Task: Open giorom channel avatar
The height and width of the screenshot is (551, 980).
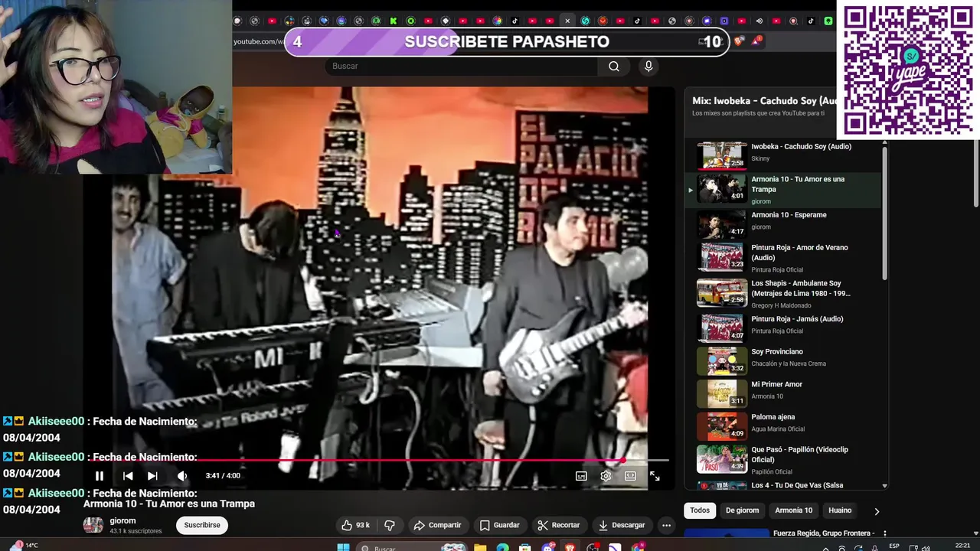Action: point(93,525)
